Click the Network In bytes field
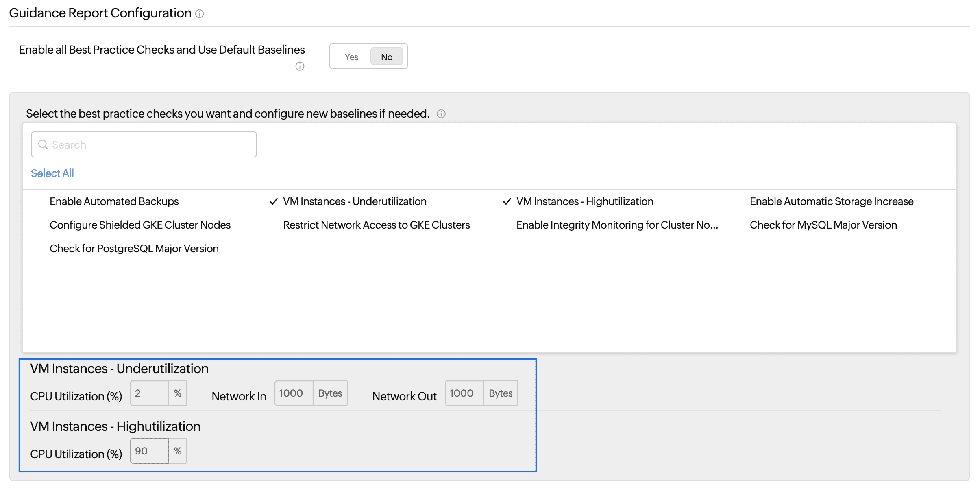The image size is (980, 498). [x=294, y=393]
